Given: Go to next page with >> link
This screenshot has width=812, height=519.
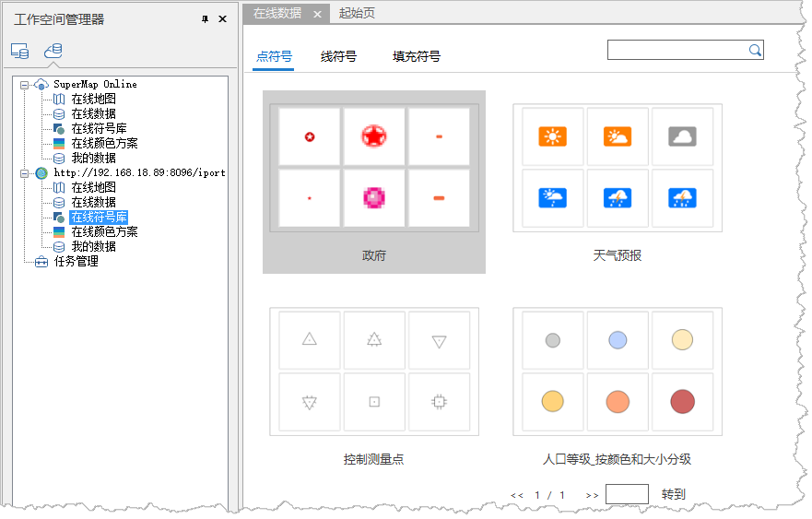Looking at the screenshot, I should click(x=592, y=496).
